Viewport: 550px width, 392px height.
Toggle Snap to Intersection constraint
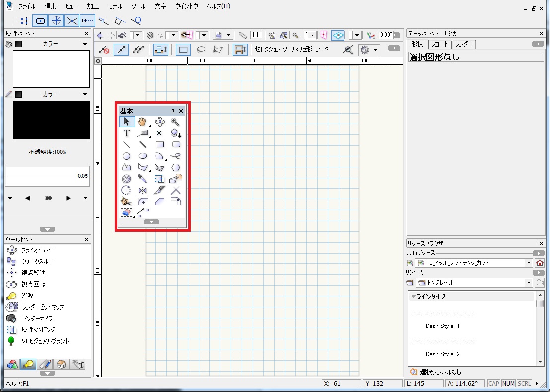point(72,21)
